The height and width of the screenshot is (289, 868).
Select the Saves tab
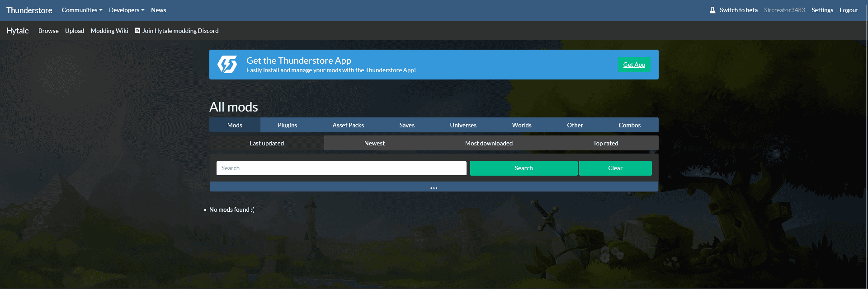pyautogui.click(x=407, y=125)
